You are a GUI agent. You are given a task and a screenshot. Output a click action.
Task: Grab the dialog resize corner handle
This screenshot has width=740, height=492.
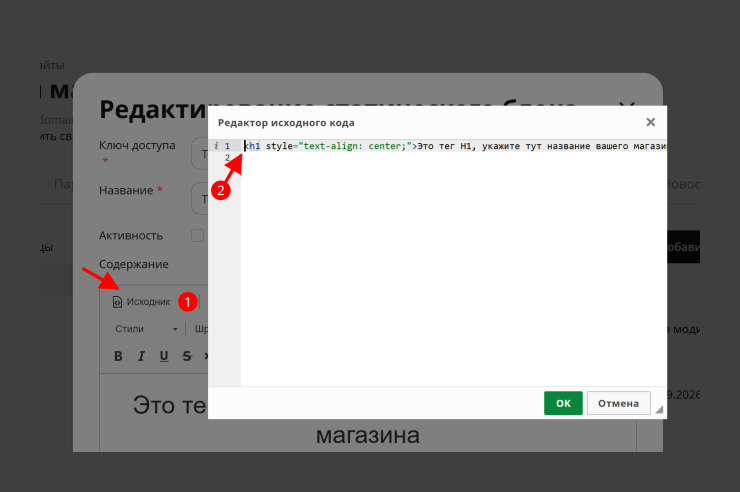coord(659,409)
